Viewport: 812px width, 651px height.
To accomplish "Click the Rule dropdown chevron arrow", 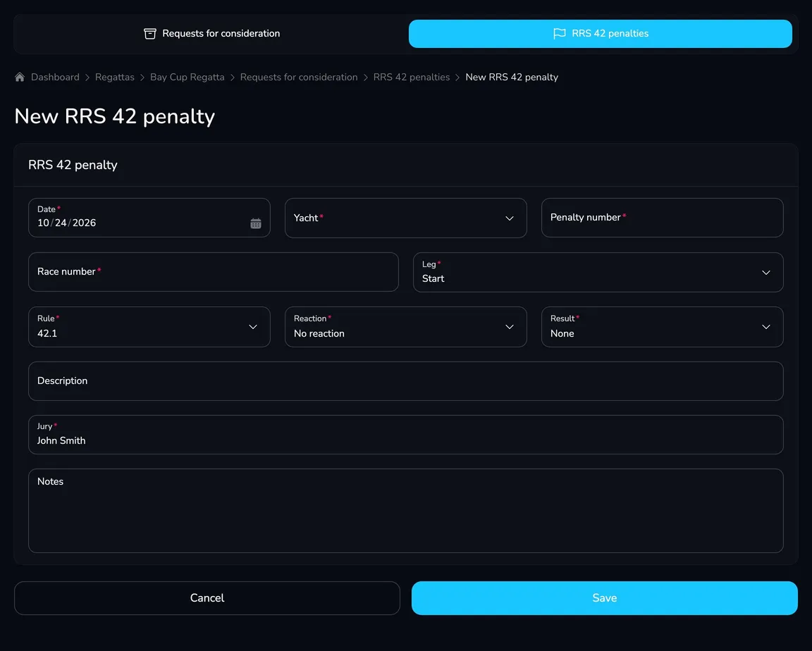I will (x=253, y=327).
